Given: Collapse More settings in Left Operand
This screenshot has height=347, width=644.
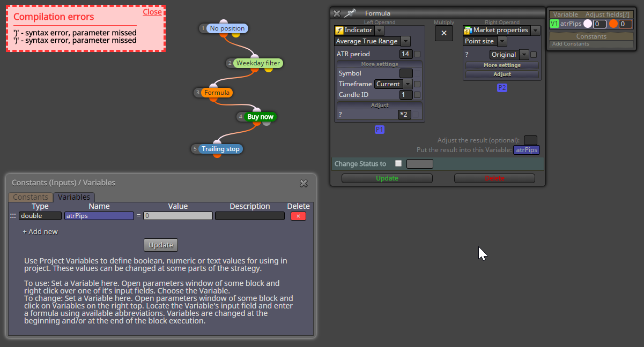Looking at the screenshot, I should click(x=379, y=64).
